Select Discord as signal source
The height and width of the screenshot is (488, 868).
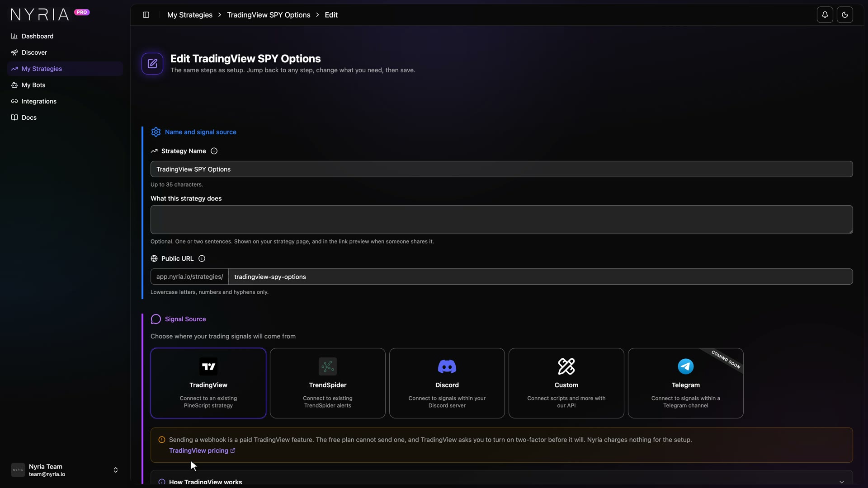click(447, 383)
